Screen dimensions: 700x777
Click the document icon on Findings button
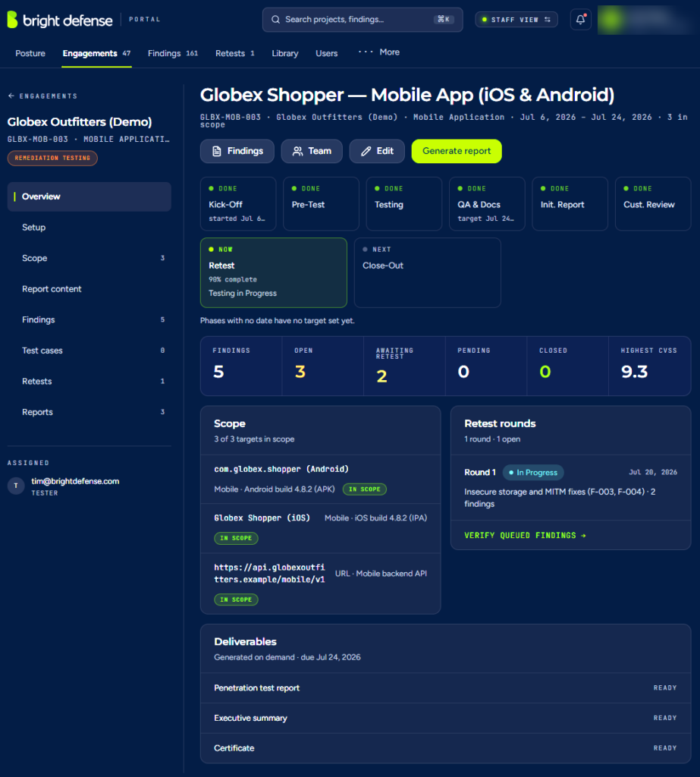tap(216, 151)
